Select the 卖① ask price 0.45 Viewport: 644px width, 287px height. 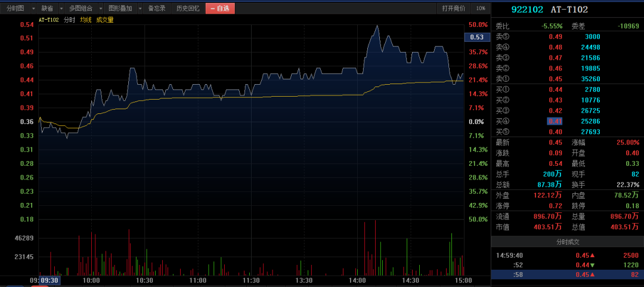click(x=556, y=79)
